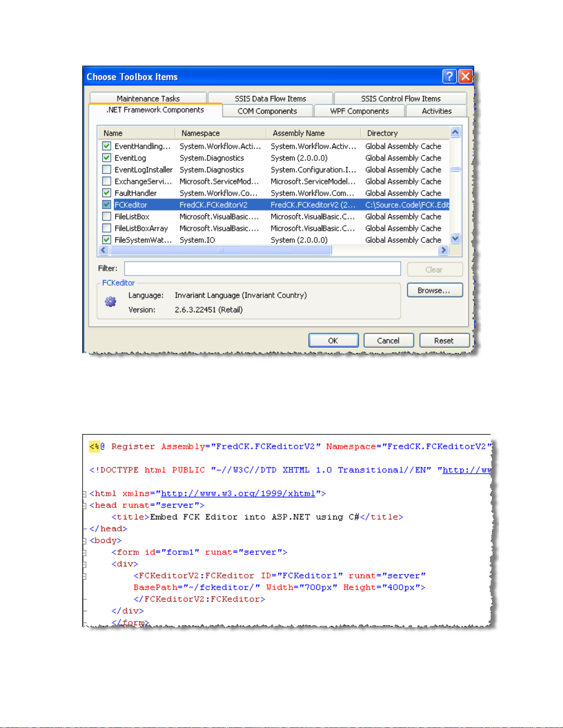
Task: Collapse the head tag code region
Action: pyautogui.click(x=85, y=506)
